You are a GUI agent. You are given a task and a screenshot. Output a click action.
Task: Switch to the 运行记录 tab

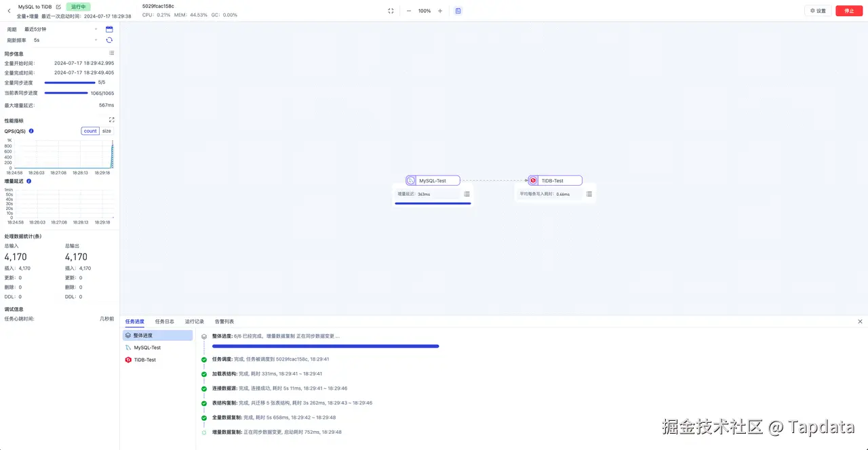[195, 321]
